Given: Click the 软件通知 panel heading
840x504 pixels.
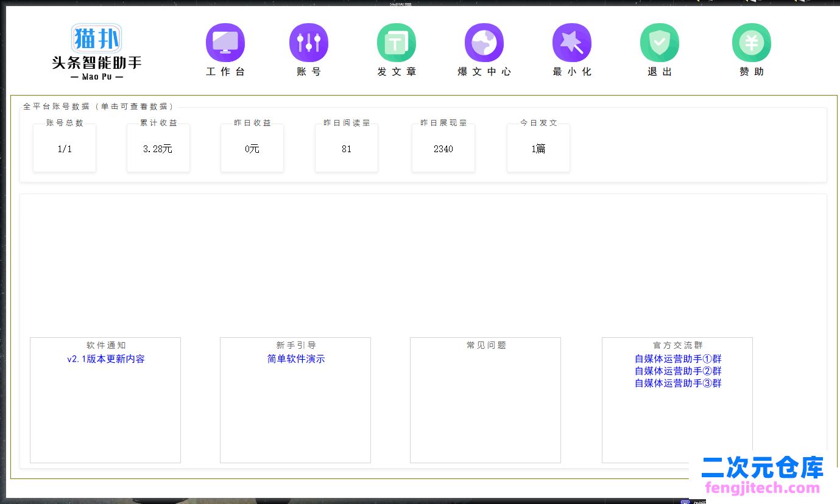Looking at the screenshot, I should pyautogui.click(x=106, y=345).
